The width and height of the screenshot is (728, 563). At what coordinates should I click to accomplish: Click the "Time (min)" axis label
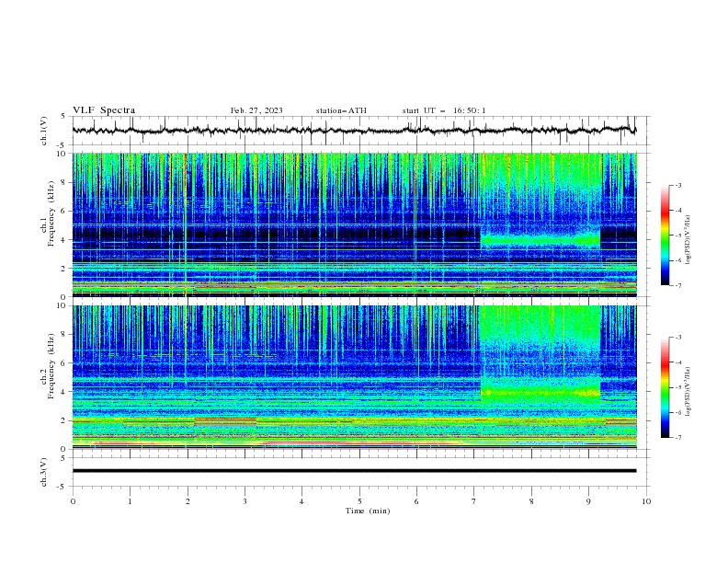coord(368,511)
